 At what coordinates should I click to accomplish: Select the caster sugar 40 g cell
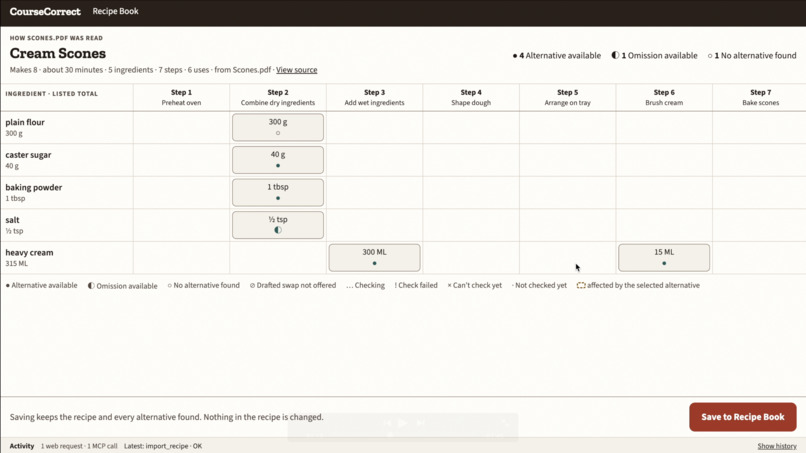pos(278,160)
